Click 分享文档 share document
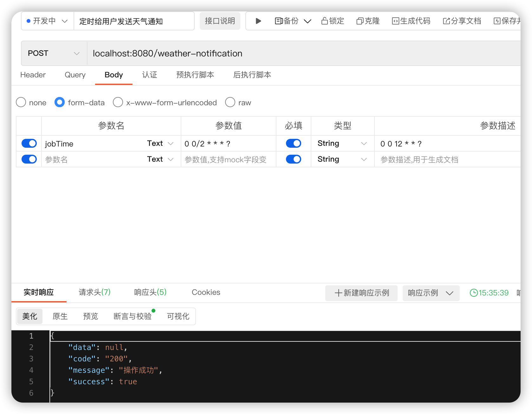The image size is (532, 414). pyautogui.click(x=462, y=21)
